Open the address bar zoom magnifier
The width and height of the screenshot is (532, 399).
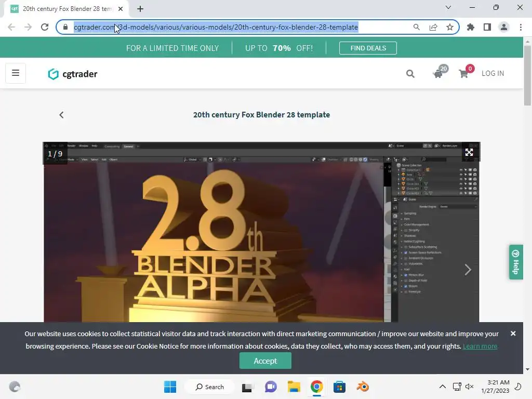[x=416, y=27]
